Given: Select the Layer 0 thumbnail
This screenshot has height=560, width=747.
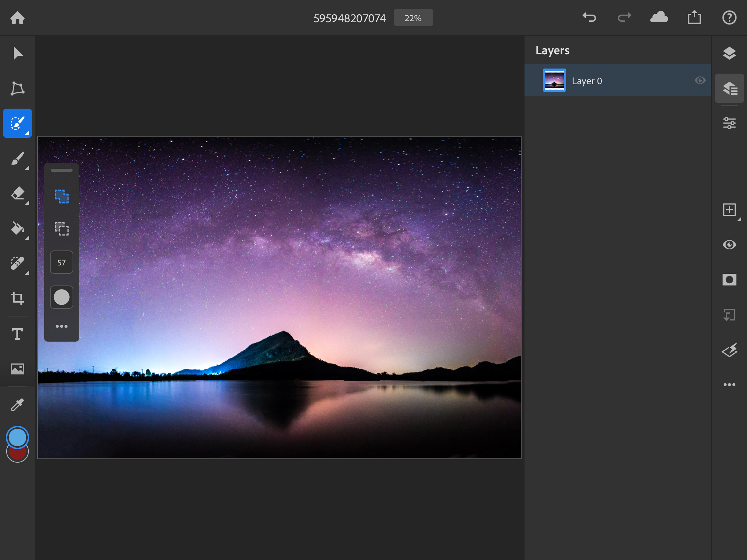Looking at the screenshot, I should 554,80.
